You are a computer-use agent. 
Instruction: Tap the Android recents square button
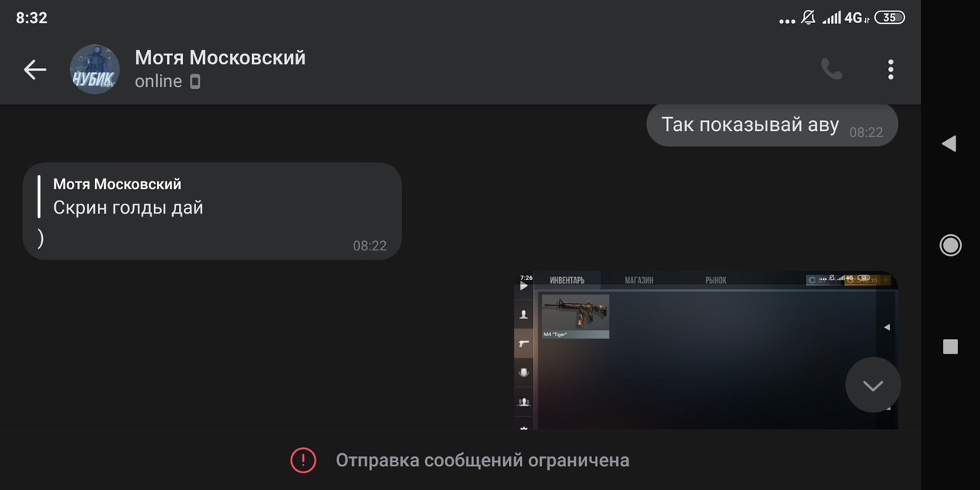[x=950, y=347]
